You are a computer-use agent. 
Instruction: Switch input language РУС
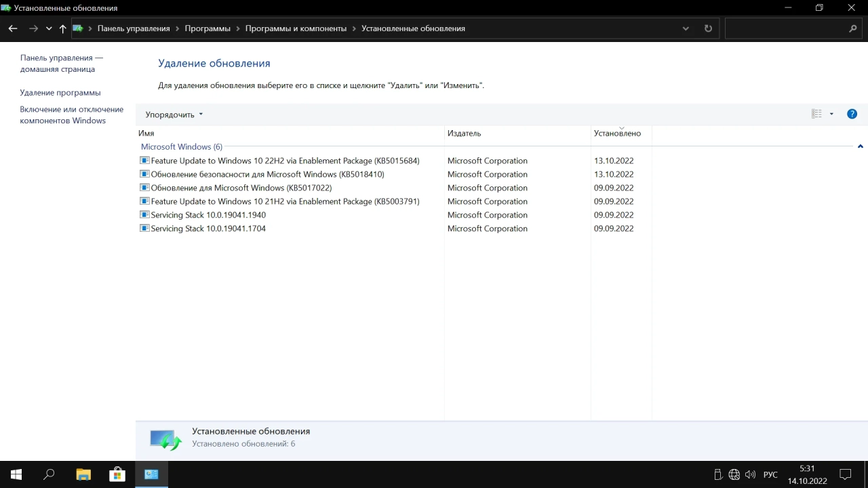(x=770, y=474)
